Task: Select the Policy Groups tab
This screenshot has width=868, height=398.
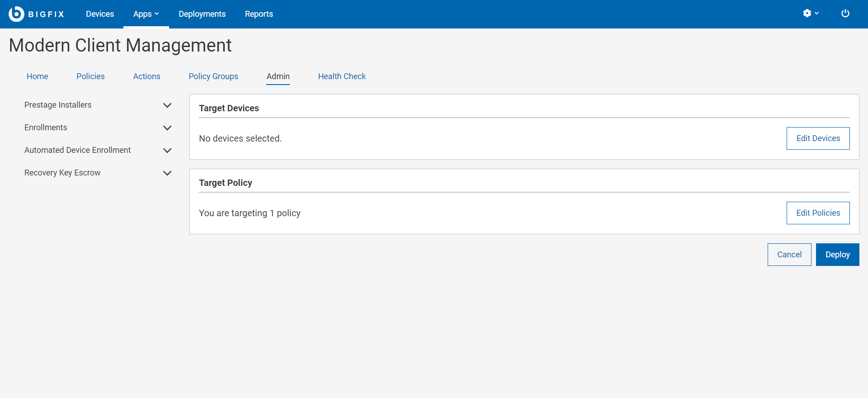Action: [213, 76]
